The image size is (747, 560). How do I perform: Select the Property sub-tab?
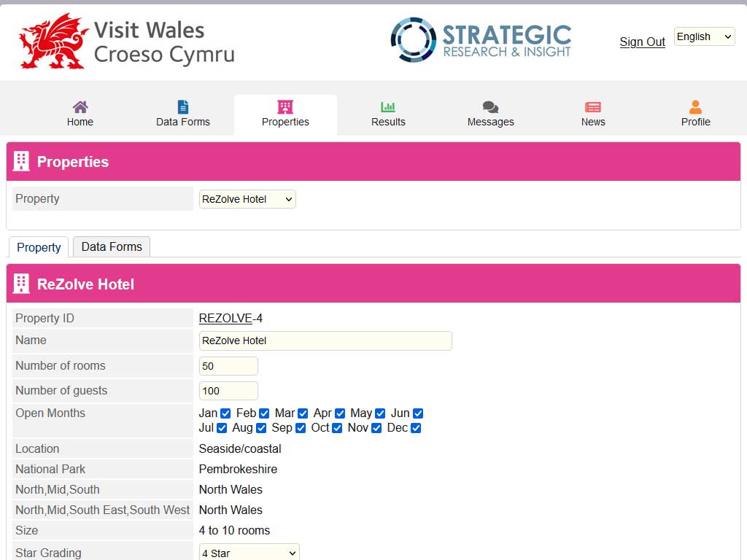pyautogui.click(x=39, y=248)
